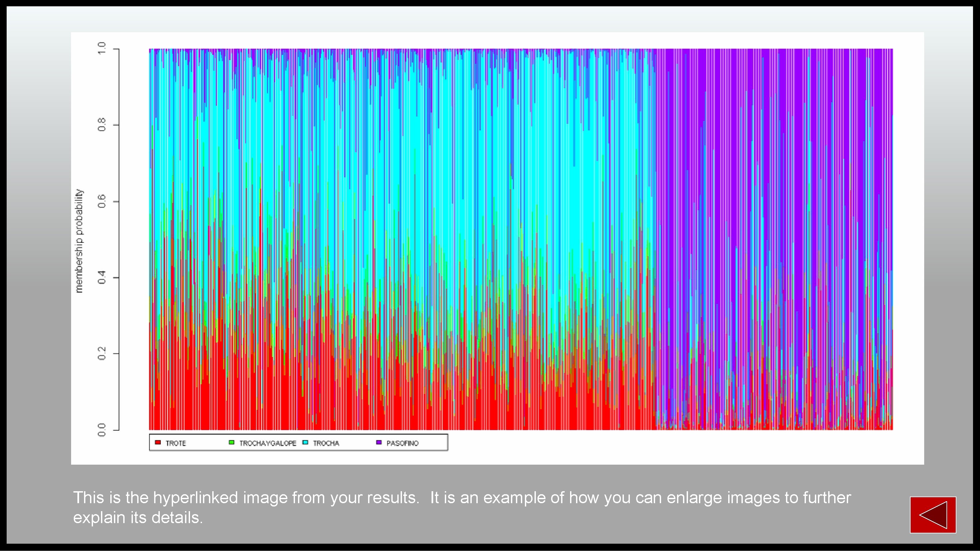The height and width of the screenshot is (551, 980).
Task: Click the red TROTE legend swatch
Action: 158,442
